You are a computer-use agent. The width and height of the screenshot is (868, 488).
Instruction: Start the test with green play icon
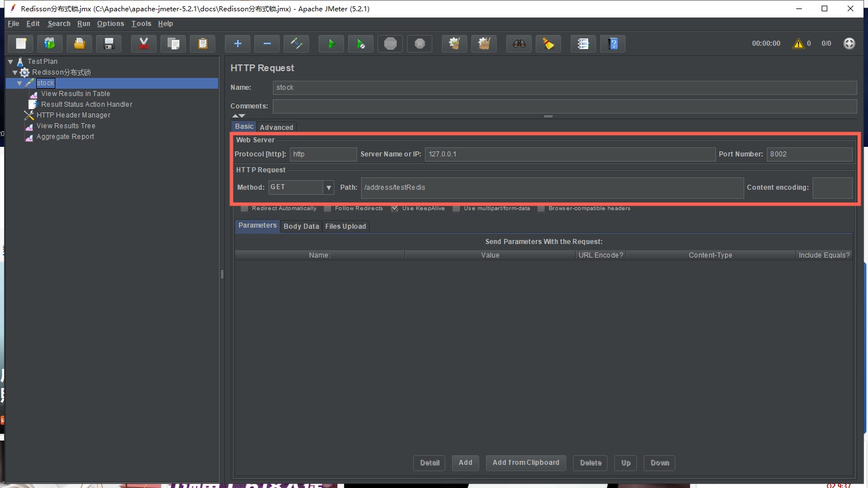tap(331, 43)
